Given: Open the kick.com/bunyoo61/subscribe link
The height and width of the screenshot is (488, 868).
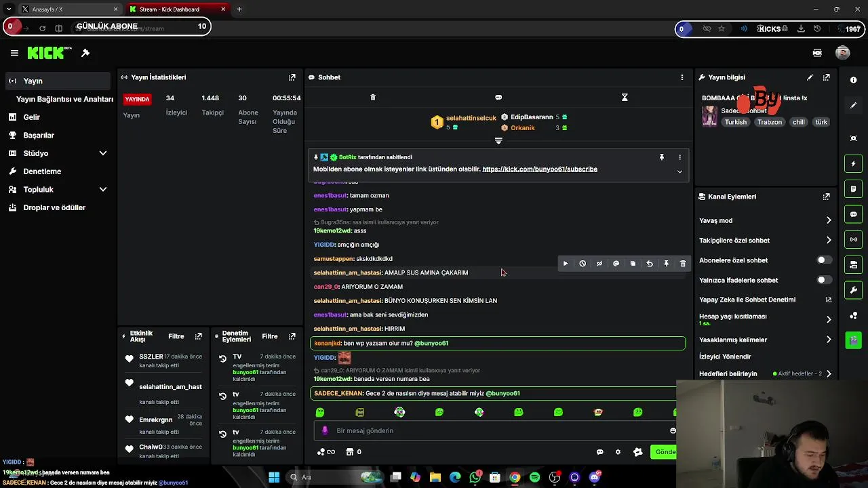Looking at the screenshot, I should tap(540, 169).
